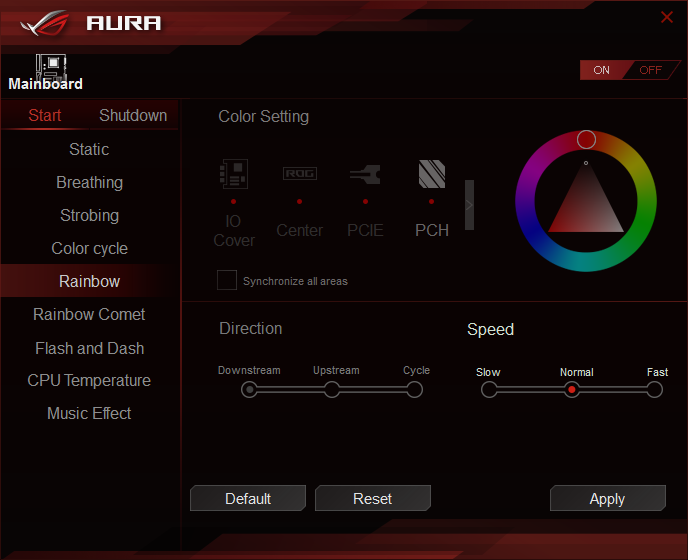
Task: Click the IO Cover label
Action: coord(233,231)
